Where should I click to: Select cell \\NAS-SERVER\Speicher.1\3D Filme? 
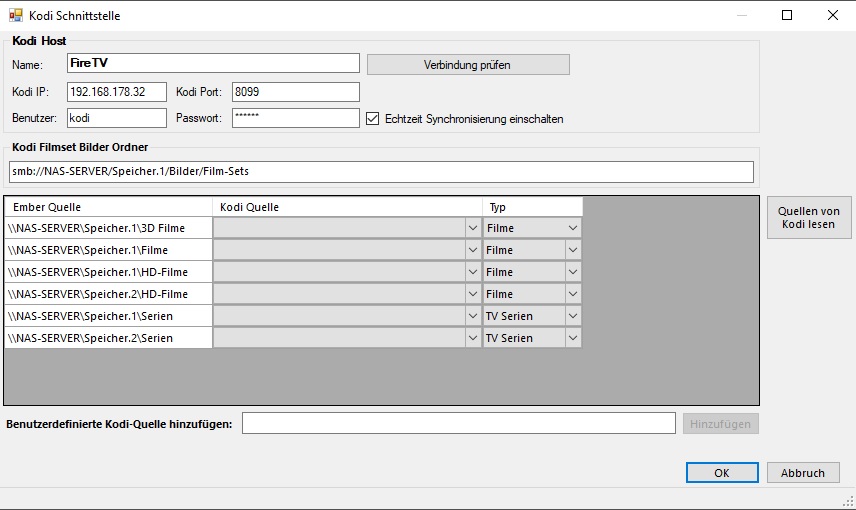click(x=109, y=228)
